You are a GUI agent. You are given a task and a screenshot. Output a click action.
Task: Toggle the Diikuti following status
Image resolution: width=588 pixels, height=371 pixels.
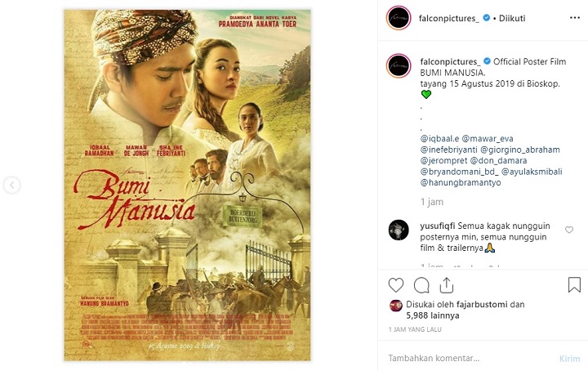[x=512, y=18]
